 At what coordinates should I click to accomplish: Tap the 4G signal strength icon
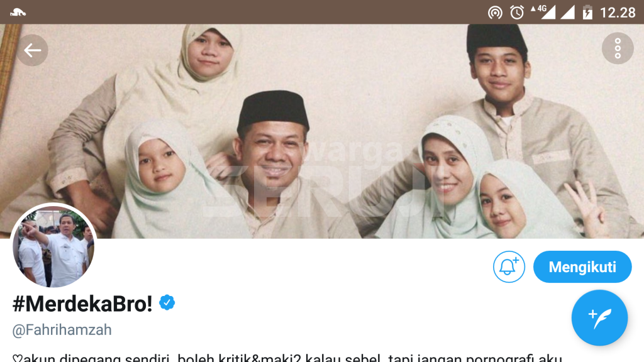coord(543,13)
